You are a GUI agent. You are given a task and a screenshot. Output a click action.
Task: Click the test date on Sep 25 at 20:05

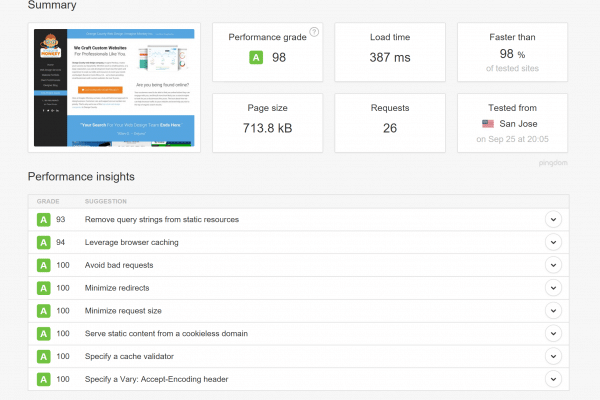(512, 139)
